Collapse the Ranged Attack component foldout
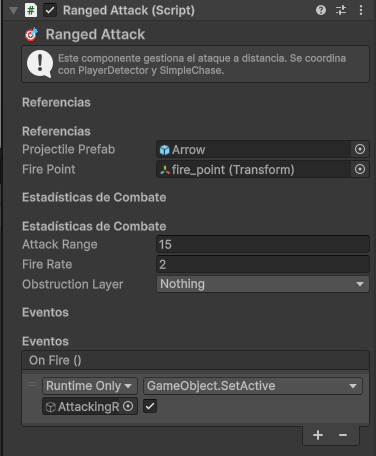The height and width of the screenshot is (456, 376). [13, 10]
